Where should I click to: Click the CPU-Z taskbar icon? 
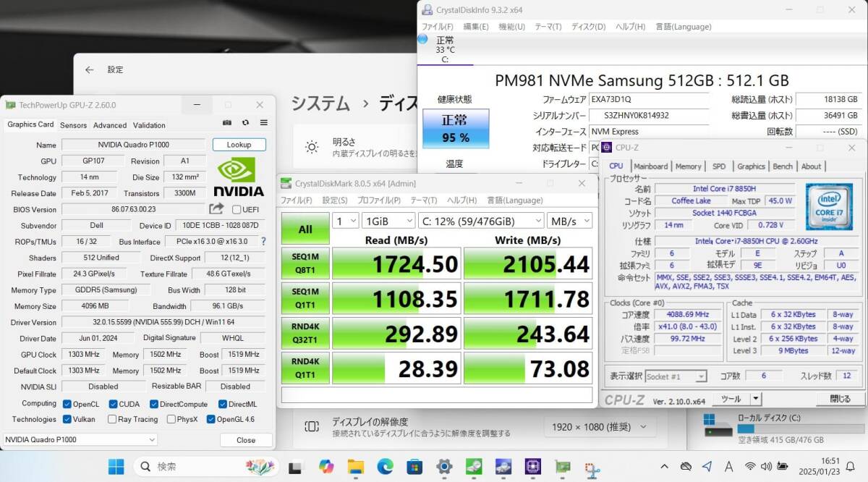533,466
